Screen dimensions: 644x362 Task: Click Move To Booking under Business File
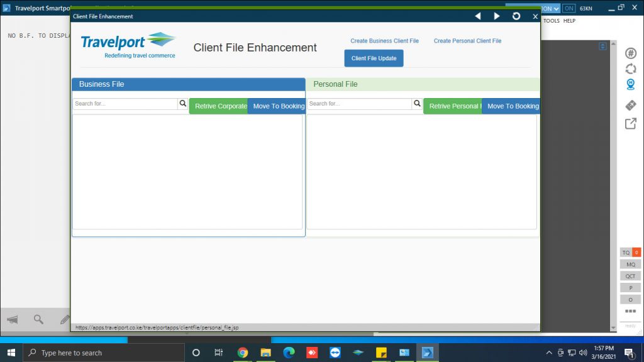[277, 106]
